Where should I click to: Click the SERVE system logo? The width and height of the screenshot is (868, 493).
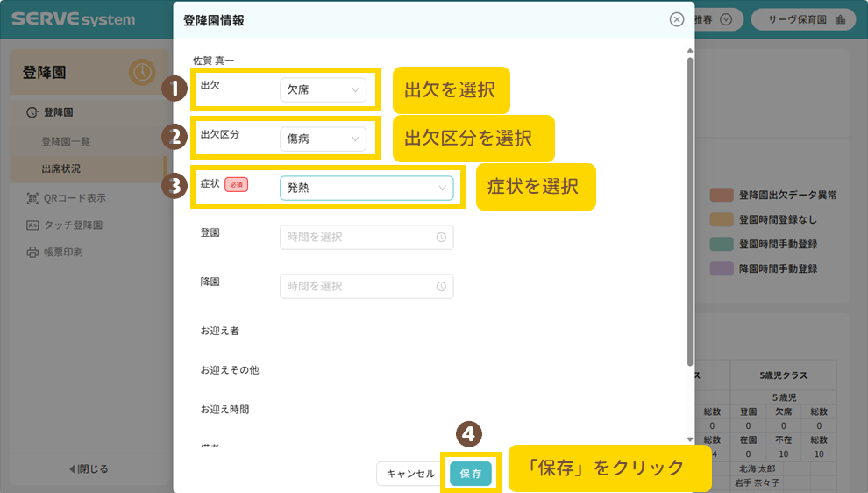coord(74,19)
